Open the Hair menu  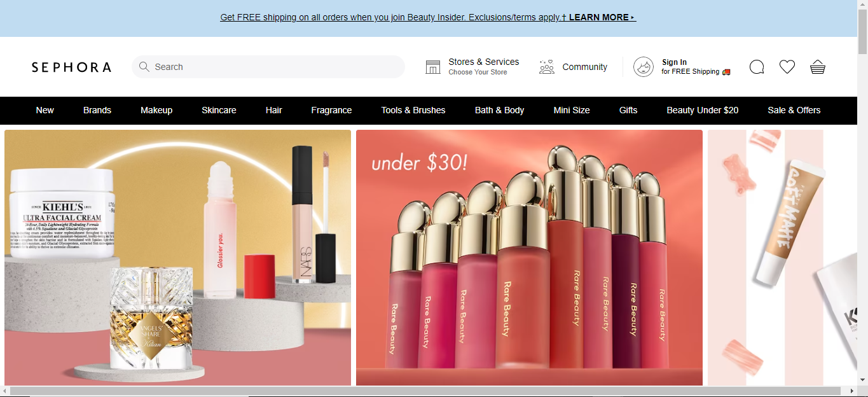tap(274, 110)
